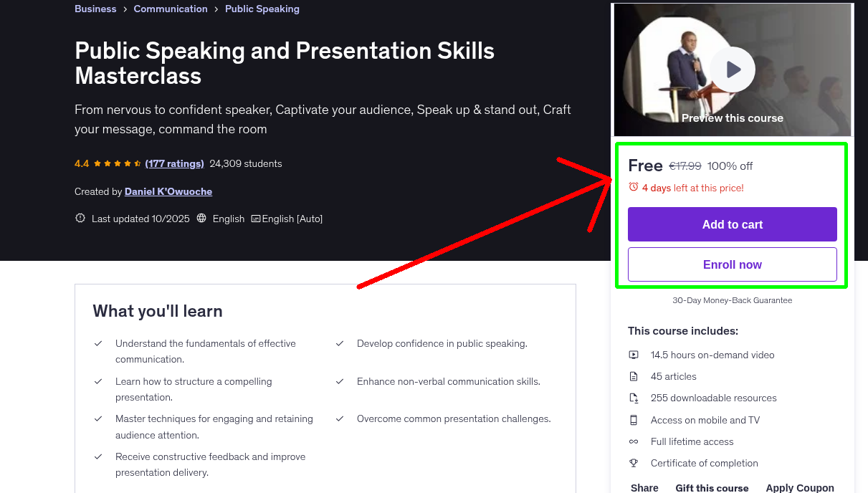
Task: Click Gift this course
Action: (712, 487)
